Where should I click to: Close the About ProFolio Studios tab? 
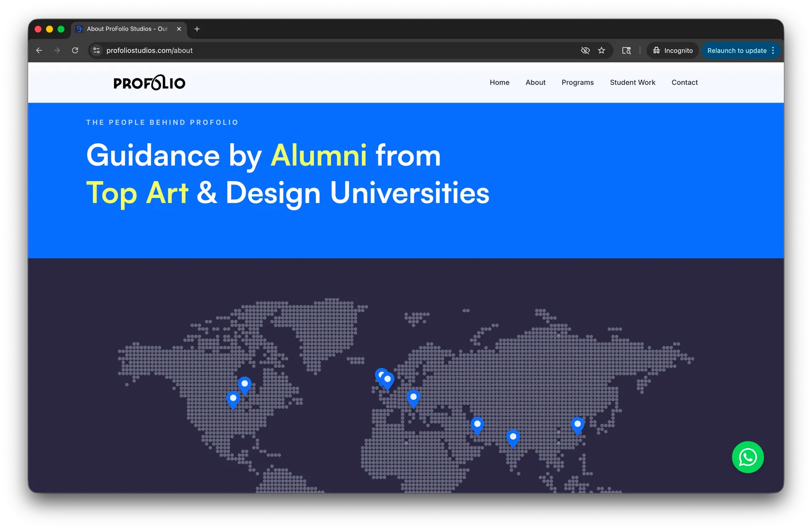coord(179,29)
